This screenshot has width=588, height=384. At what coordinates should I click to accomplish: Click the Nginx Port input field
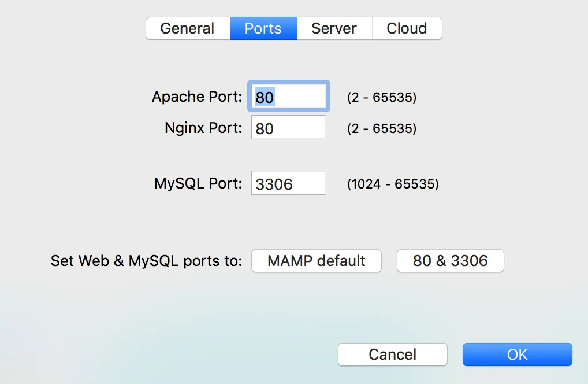coord(289,128)
